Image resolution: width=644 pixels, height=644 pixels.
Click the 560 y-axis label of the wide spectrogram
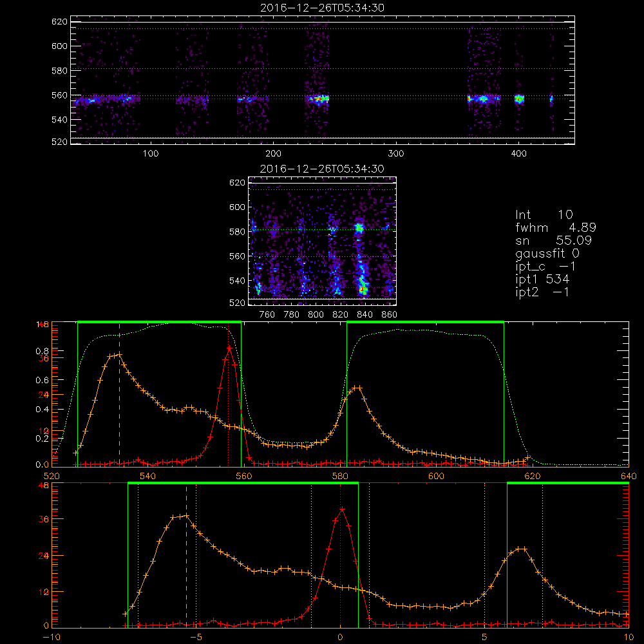(59, 95)
